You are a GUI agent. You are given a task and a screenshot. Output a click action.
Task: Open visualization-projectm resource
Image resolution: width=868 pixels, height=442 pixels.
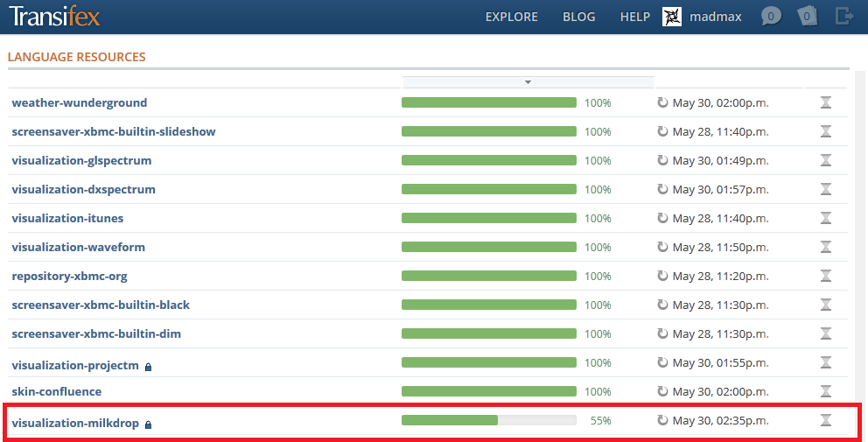tap(75, 365)
